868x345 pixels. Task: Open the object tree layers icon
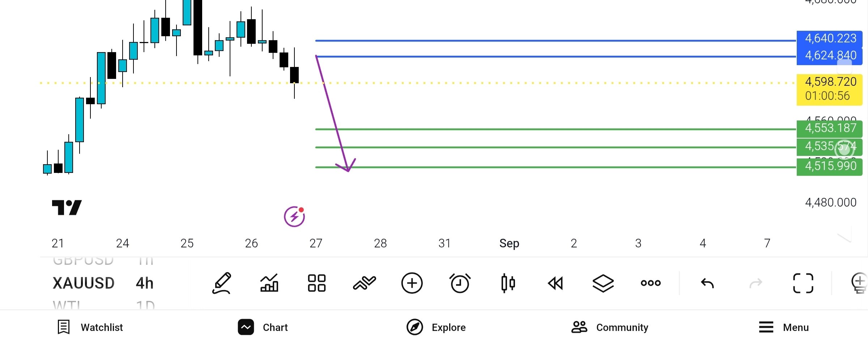click(603, 283)
